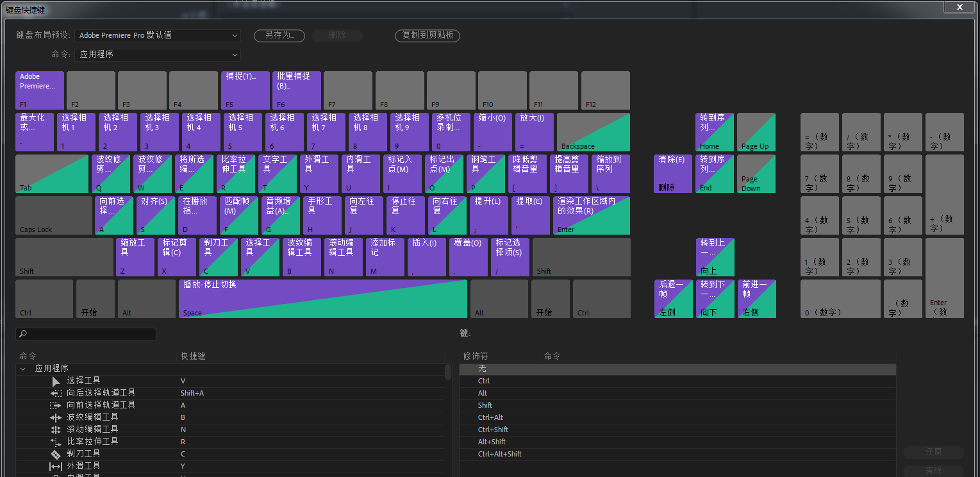
Task: Click the 选择工具 arrow icon in command list
Action: (56, 381)
